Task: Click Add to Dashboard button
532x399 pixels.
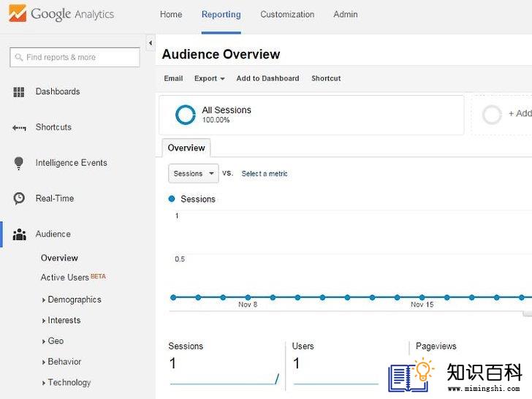Action: tap(267, 78)
